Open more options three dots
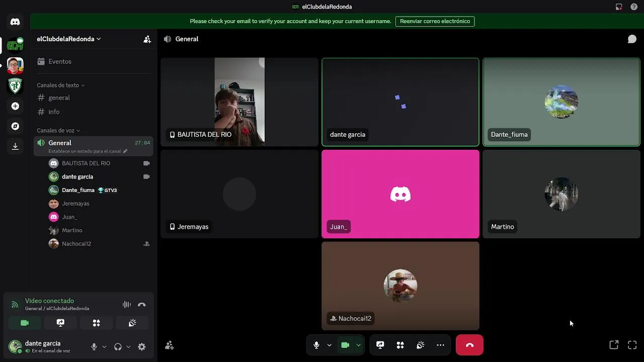Viewport: 644px width, 362px height. click(441, 345)
